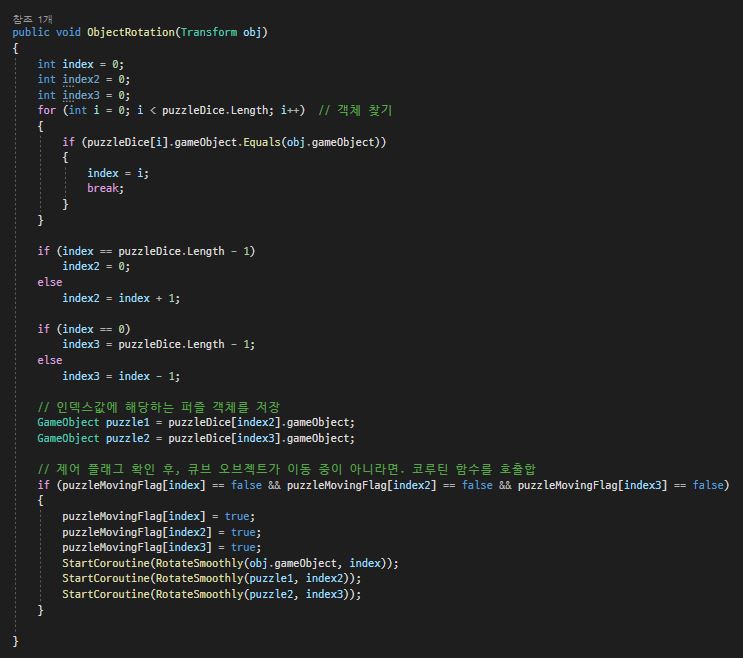Place cursor on StartCoroutine with obj.gameObject
Image resolution: width=743 pixels, height=658 pixels.
(230, 563)
